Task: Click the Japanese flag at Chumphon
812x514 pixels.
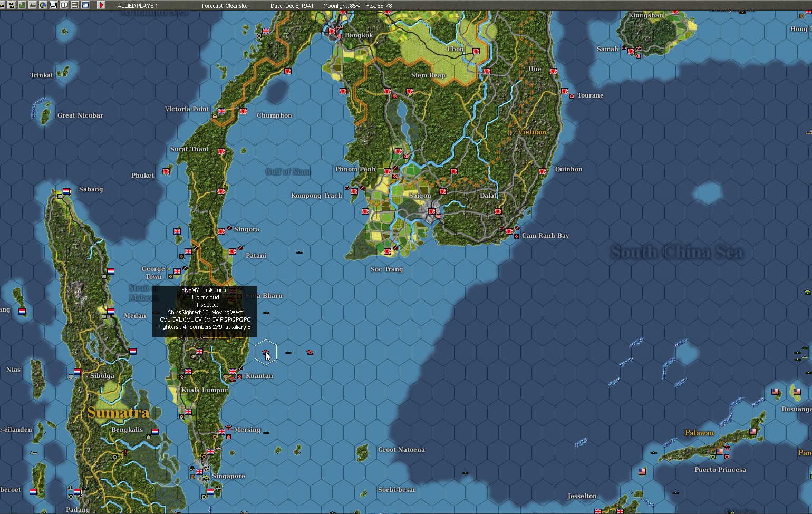Action: pyautogui.click(x=244, y=111)
